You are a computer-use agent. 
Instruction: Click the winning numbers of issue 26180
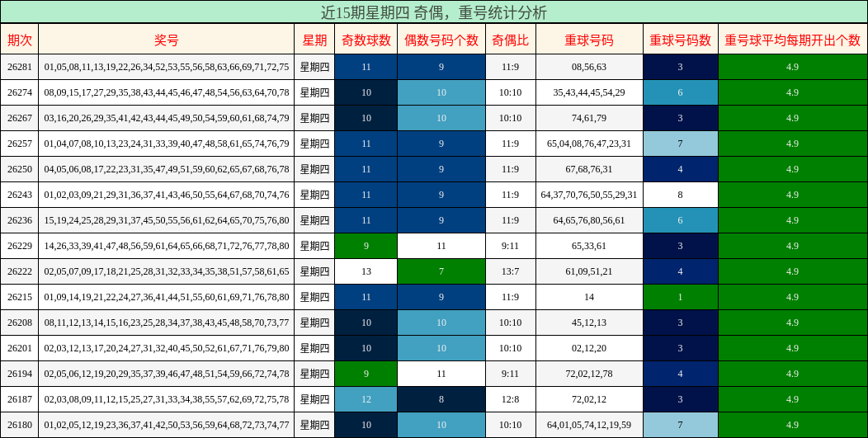[x=166, y=425]
